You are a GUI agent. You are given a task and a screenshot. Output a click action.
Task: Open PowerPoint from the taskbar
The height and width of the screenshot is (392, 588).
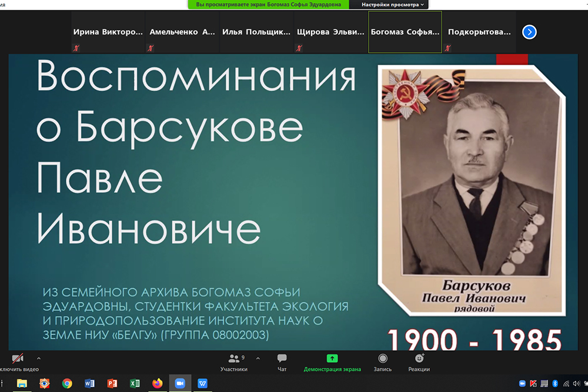112,383
